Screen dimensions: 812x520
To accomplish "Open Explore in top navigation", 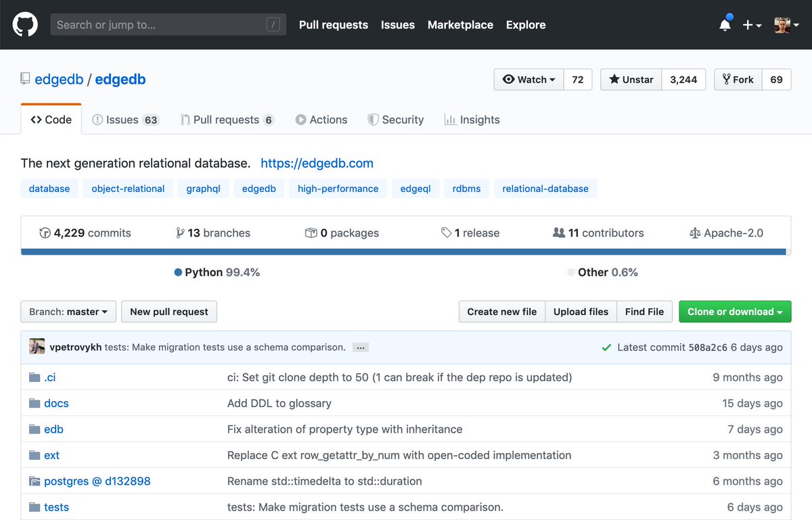I will [526, 25].
